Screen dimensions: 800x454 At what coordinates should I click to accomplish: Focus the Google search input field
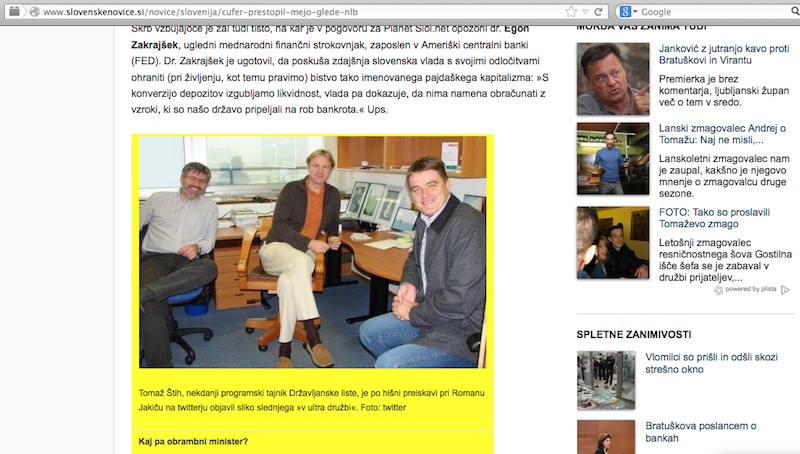point(714,12)
